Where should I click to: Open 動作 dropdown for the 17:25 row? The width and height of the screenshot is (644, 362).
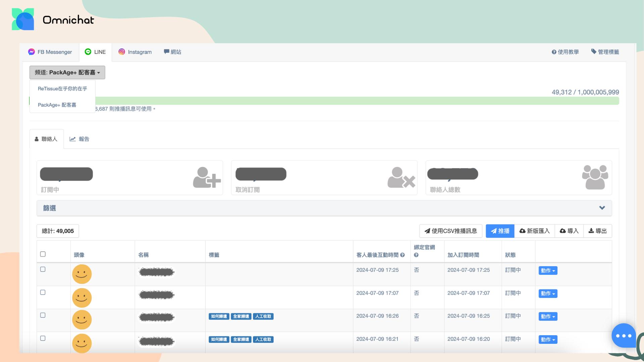pyautogui.click(x=548, y=270)
